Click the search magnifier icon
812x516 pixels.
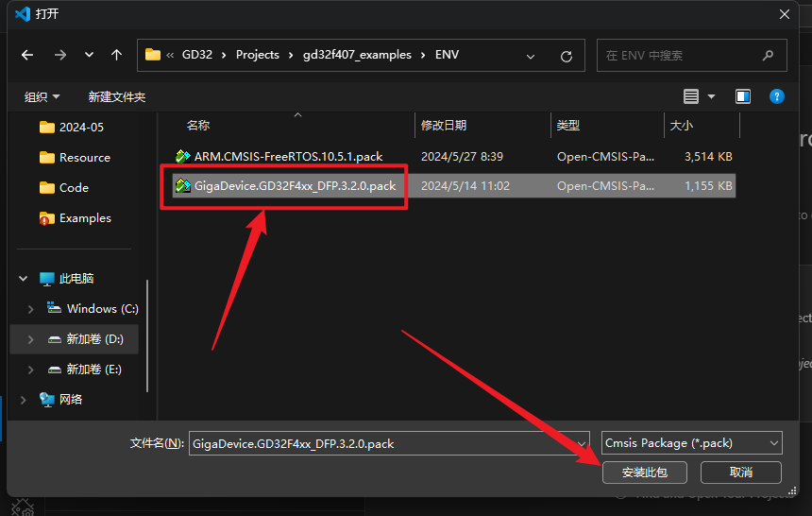pyautogui.click(x=768, y=55)
